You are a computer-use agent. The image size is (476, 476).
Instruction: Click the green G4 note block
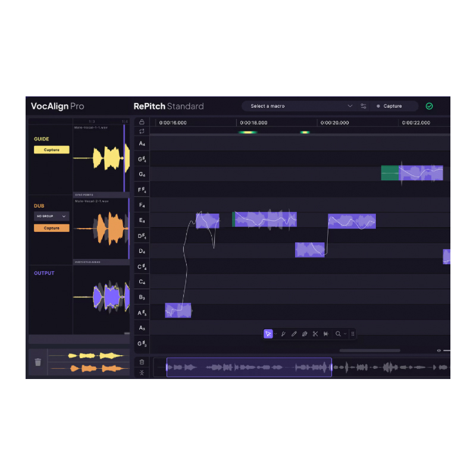pos(390,173)
